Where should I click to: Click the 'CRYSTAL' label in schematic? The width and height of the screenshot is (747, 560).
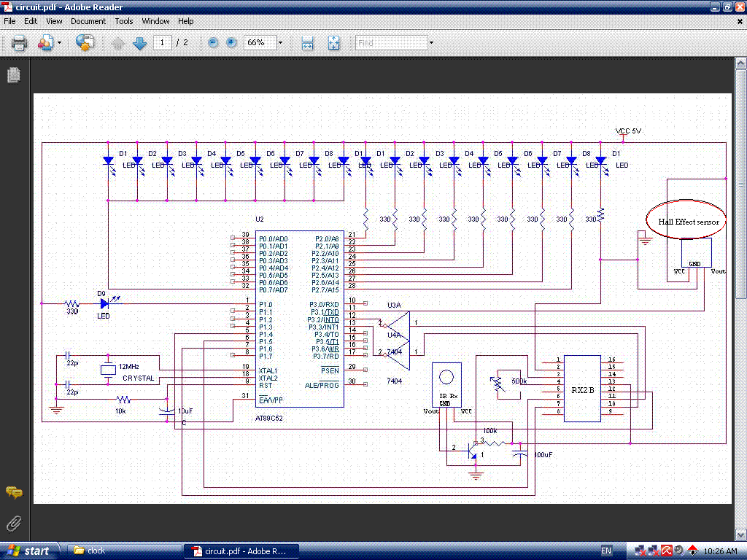(x=139, y=378)
